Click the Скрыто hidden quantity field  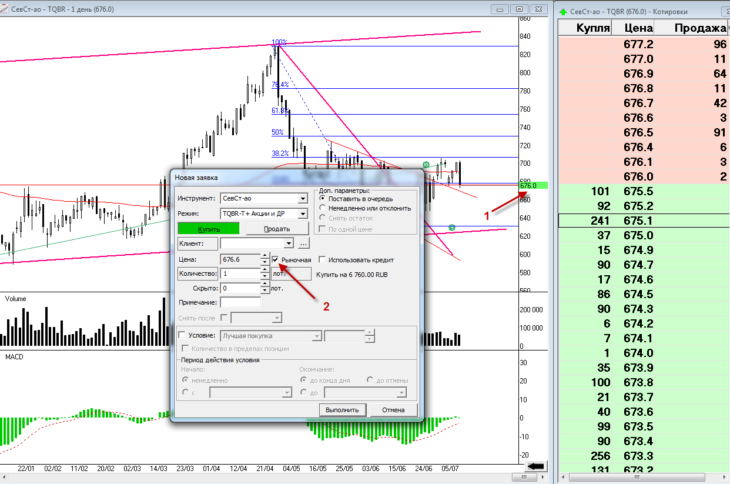click(240, 288)
